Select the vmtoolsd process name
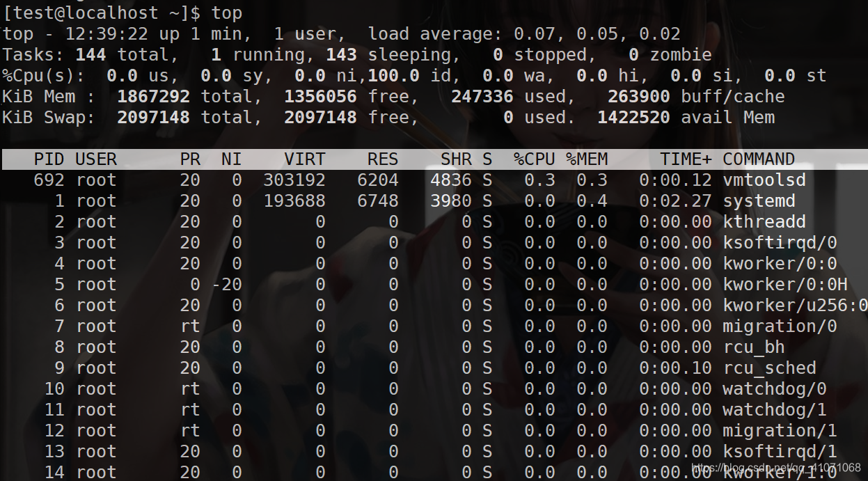The height and width of the screenshot is (481, 868). (x=764, y=180)
